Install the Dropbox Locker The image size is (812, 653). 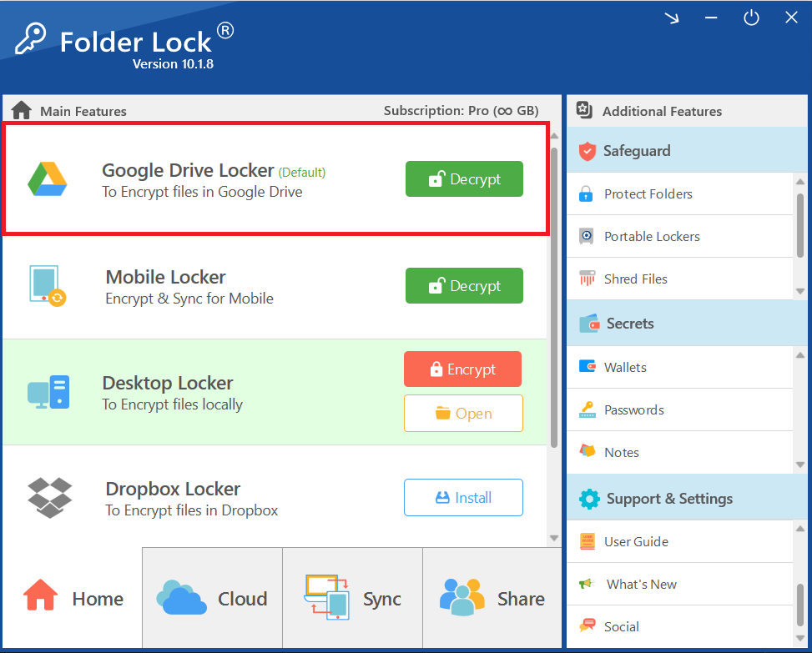click(x=463, y=497)
